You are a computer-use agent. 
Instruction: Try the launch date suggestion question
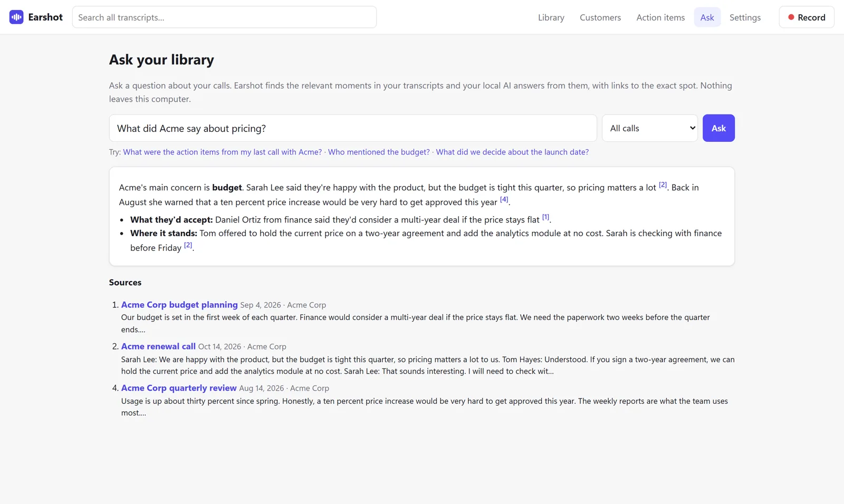coord(512,152)
